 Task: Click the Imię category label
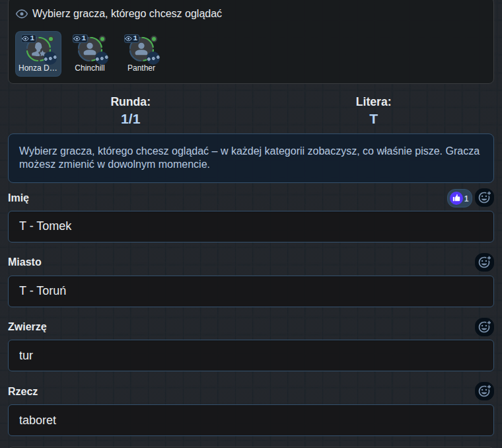coord(18,198)
